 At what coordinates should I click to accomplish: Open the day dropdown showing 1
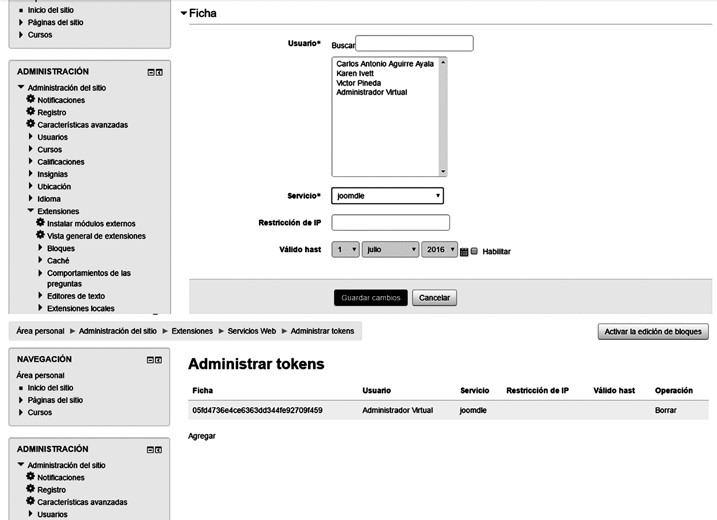click(345, 249)
